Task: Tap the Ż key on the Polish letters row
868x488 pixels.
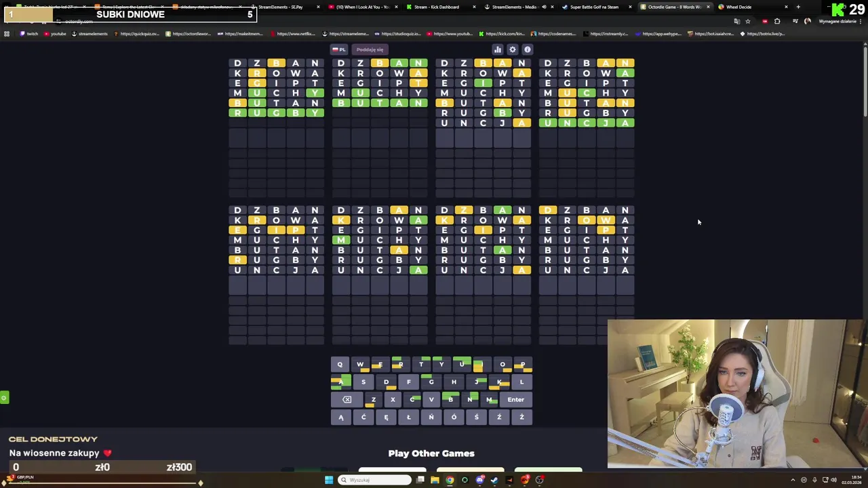Action: pos(521,417)
